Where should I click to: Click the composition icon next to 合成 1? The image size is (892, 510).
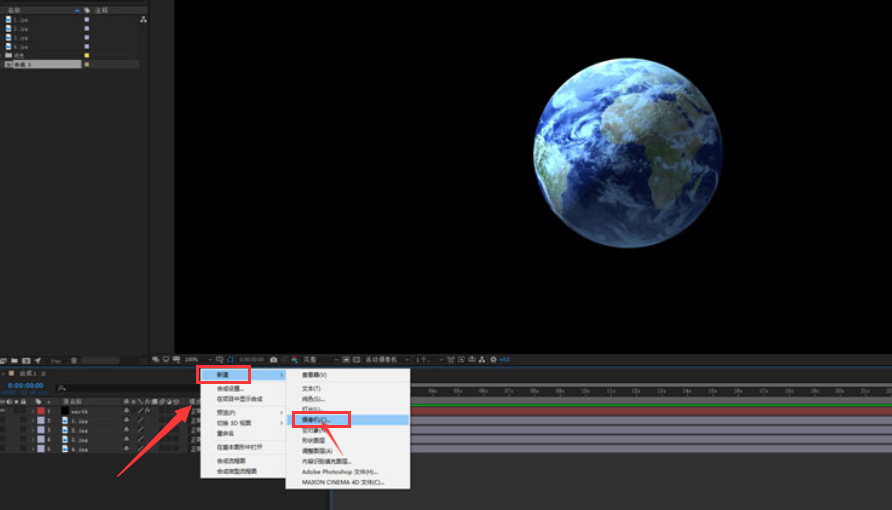[x=9, y=64]
